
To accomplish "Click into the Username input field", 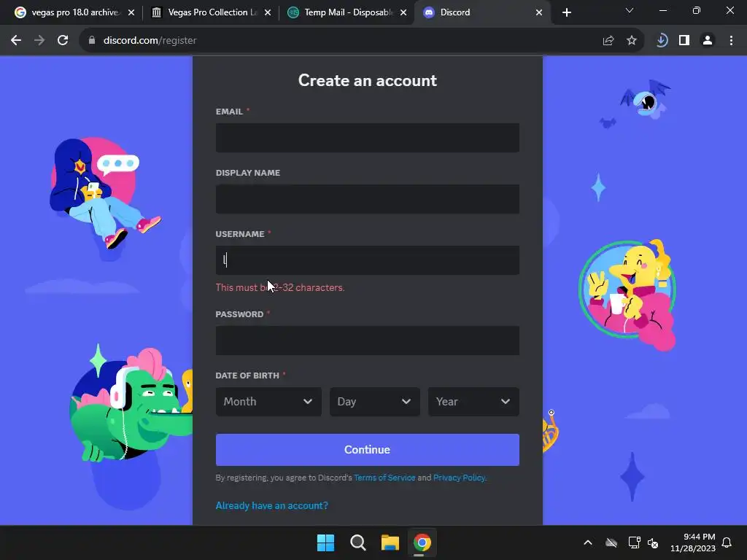I will click(x=368, y=260).
